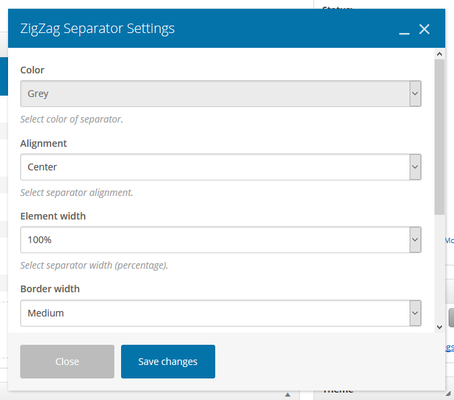Click the dialog's vertical scrollbar thumb
Viewport: 454px width, 400px height.
tap(439, 137)
